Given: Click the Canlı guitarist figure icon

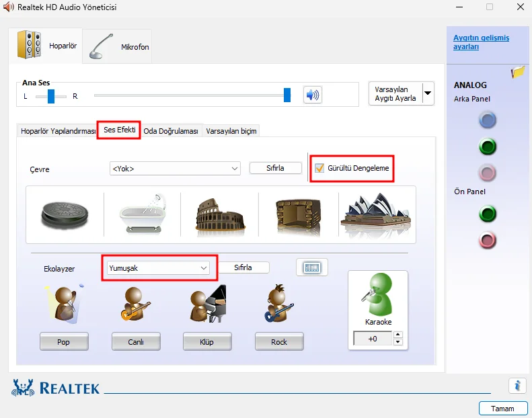Looking at the screenshot, I should tap(135, 304).
